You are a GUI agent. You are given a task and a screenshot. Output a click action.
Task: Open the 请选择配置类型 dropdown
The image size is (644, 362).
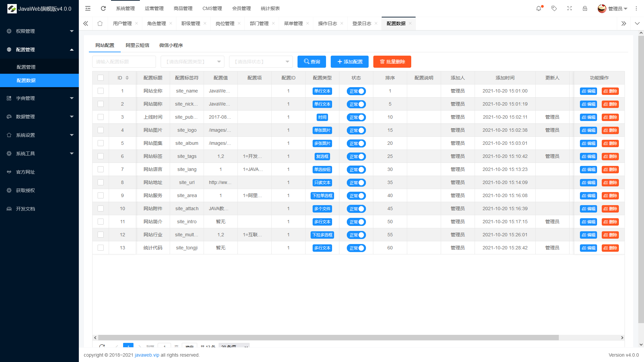tap(193, 62)
